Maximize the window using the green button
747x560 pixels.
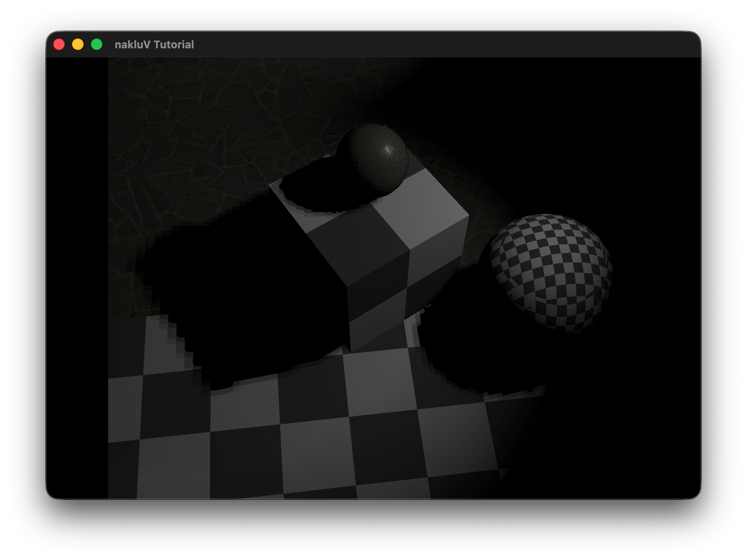(x=97, y=44)
